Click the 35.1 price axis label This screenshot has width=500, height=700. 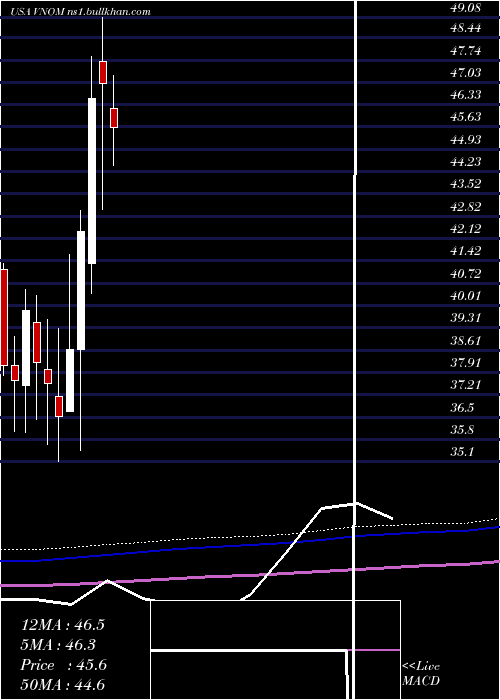pyautogui.click(x=462, y=452)
